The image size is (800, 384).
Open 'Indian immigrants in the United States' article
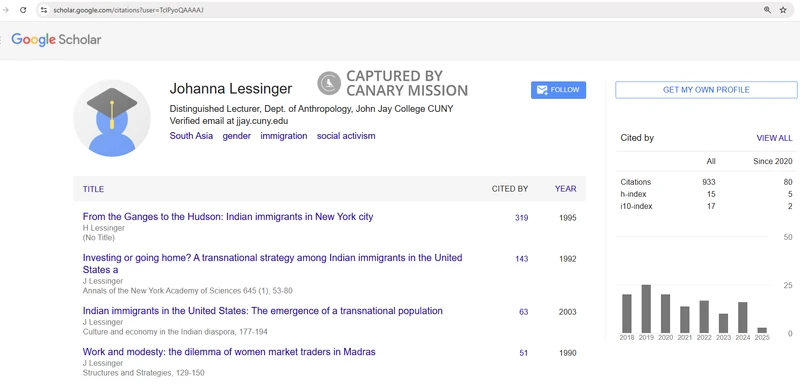(263, 311)
